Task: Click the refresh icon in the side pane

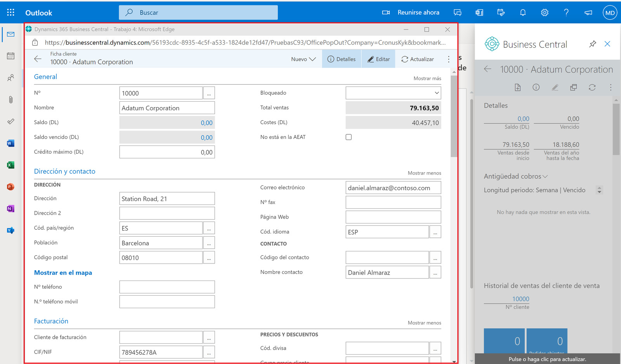Action: pyautogui.click(x=592, y=87)
